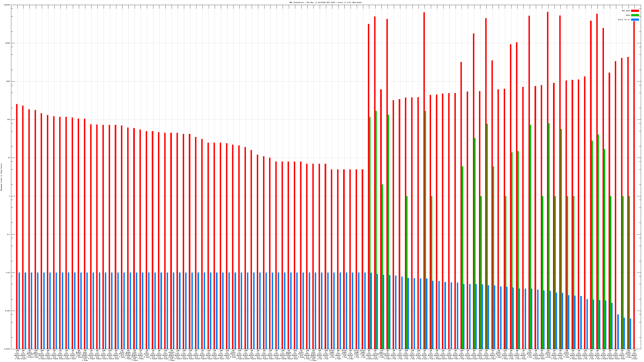Click the rightmost red bar at chart edge

[634, 185]
